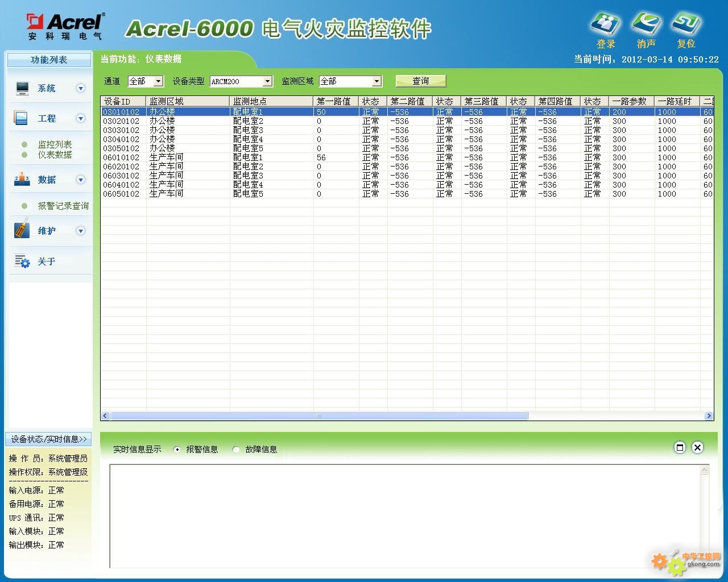Image resolution: width=728 pixels, height=582 pixels.
Task: Expand the 维护 menu section
Action: click(x=81, y=231)
